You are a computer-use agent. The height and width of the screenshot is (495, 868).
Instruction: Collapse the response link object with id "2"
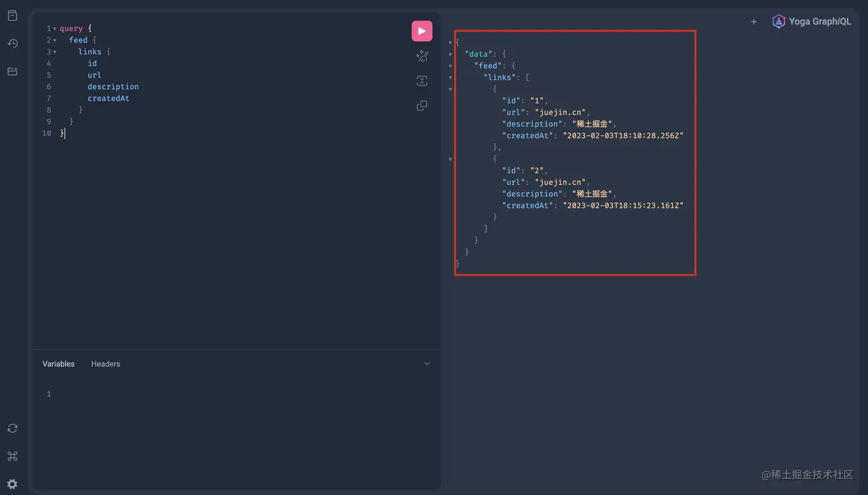click(450, 159)
